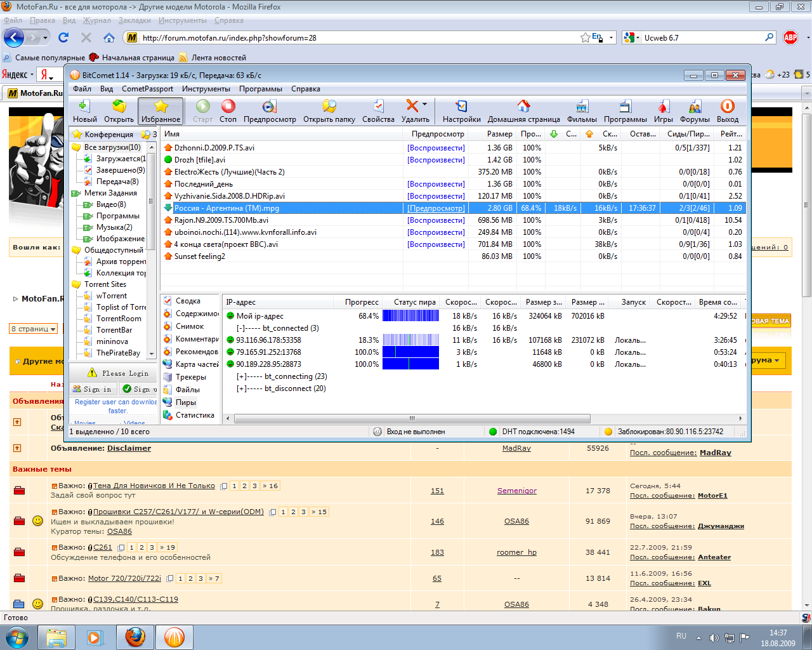The image size is (812, 650).
Task: Open Пиры details tab
Action: (186, 402)
